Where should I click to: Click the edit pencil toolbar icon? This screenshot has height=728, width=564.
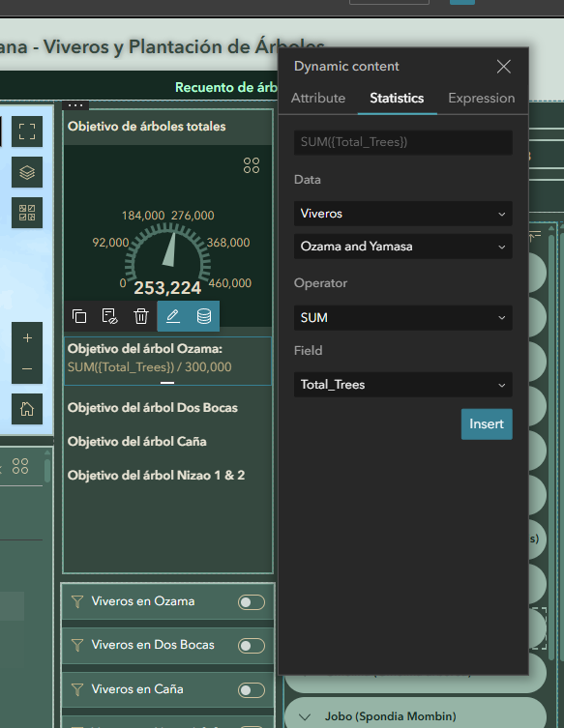[173, 316]
